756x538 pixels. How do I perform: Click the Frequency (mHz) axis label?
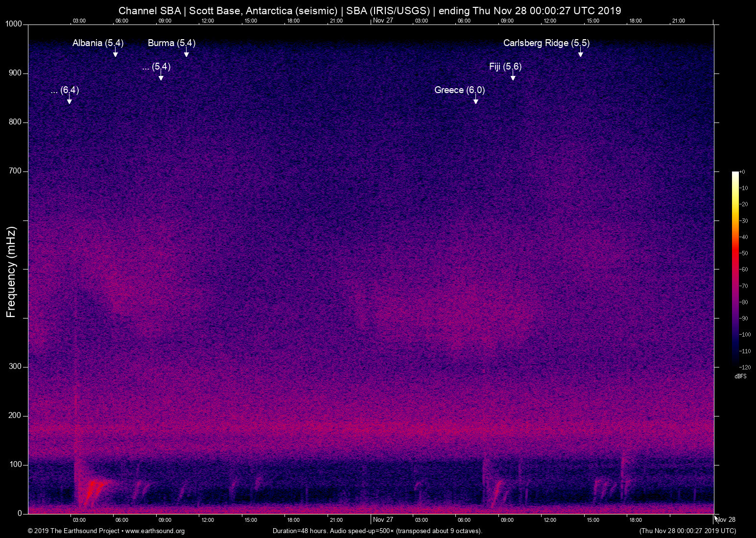[11, 272]
